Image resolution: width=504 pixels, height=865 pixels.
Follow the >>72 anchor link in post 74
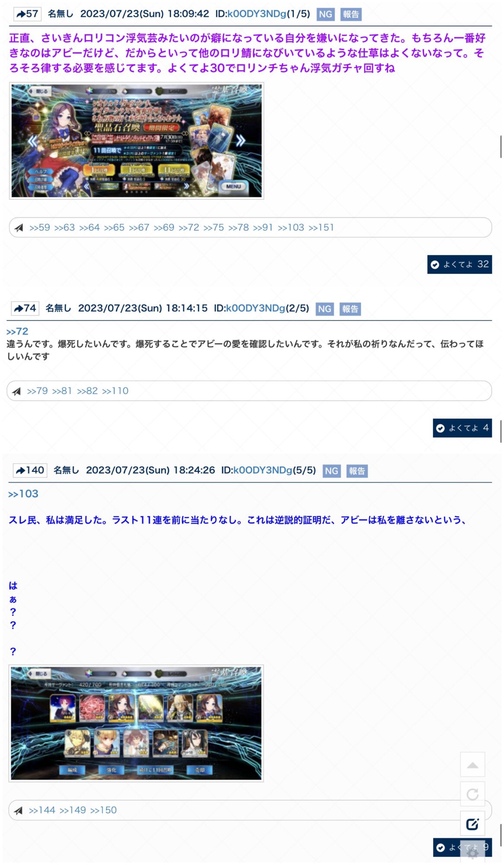pyautogui.click(x=17, y=332)
